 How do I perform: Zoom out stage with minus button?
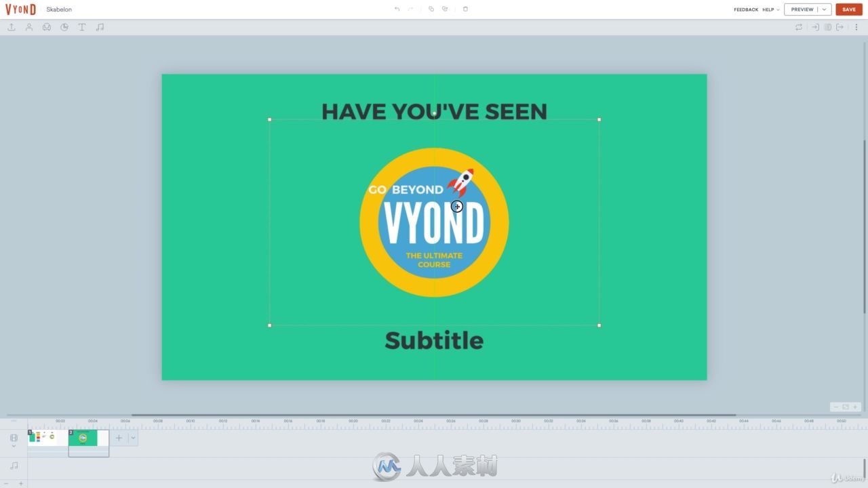pyautogui.click(x=836, y=407)
